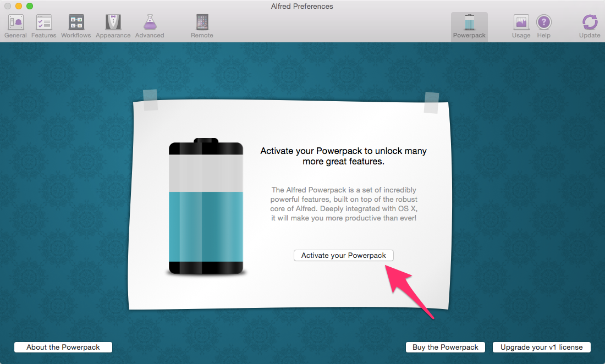The image size is (605, 364).
Task: Click the 'Activate your Powerpack to unlock' heading
Action: point(343,156)
